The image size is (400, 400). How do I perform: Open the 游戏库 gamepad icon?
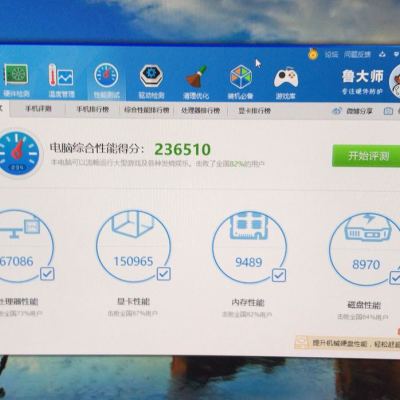coord(286,83)
